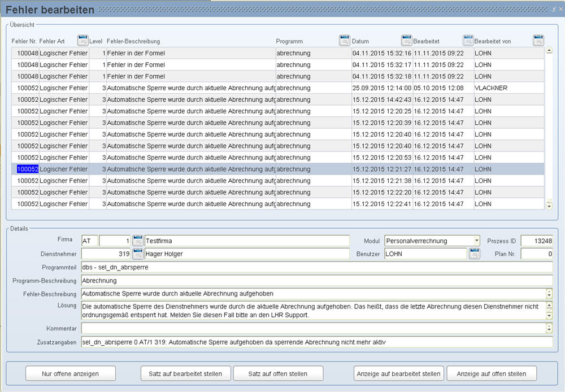
Task: Click Anzeige auf bearbeitet stellen
Action: (x=399, y=373)
